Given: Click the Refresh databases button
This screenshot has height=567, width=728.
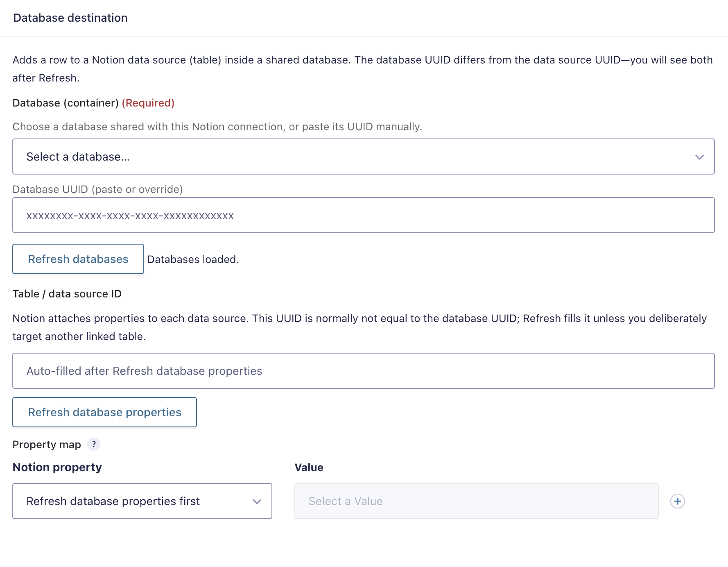Looking at the screenshot, I should [x=78, y=259].
